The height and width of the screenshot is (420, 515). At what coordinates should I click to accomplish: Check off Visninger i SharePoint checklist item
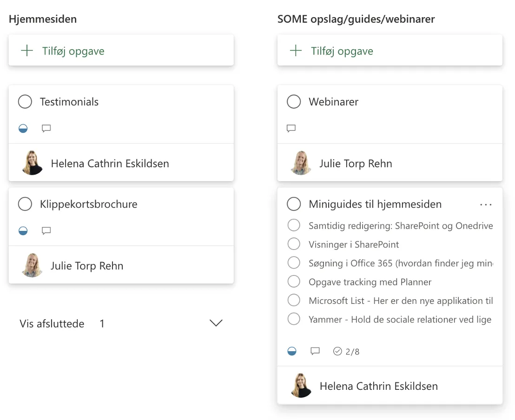[294, 244]
